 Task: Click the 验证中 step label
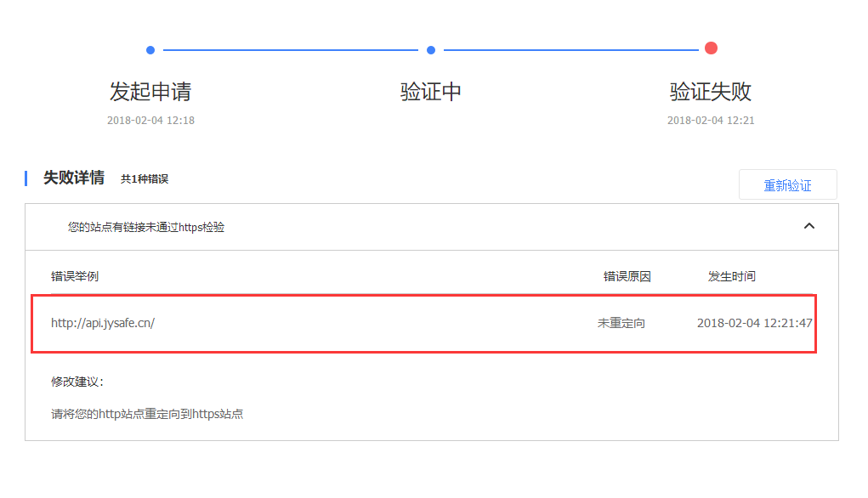431,91
